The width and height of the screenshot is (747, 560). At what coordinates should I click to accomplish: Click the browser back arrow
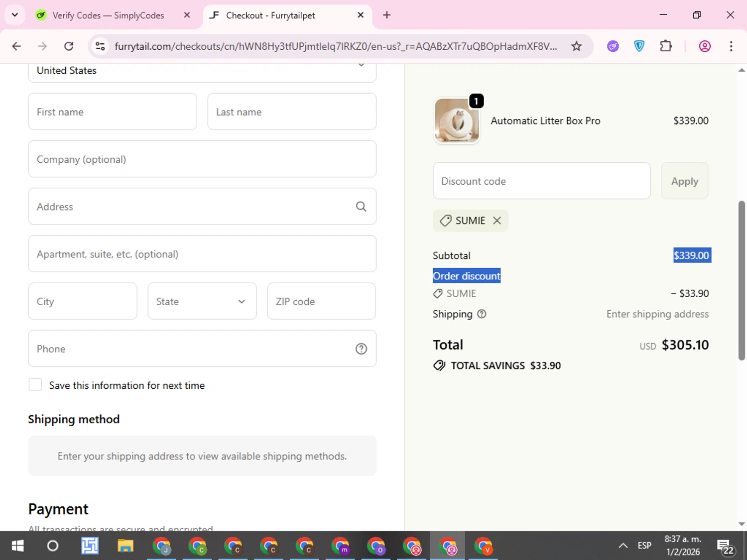[16, 46]
